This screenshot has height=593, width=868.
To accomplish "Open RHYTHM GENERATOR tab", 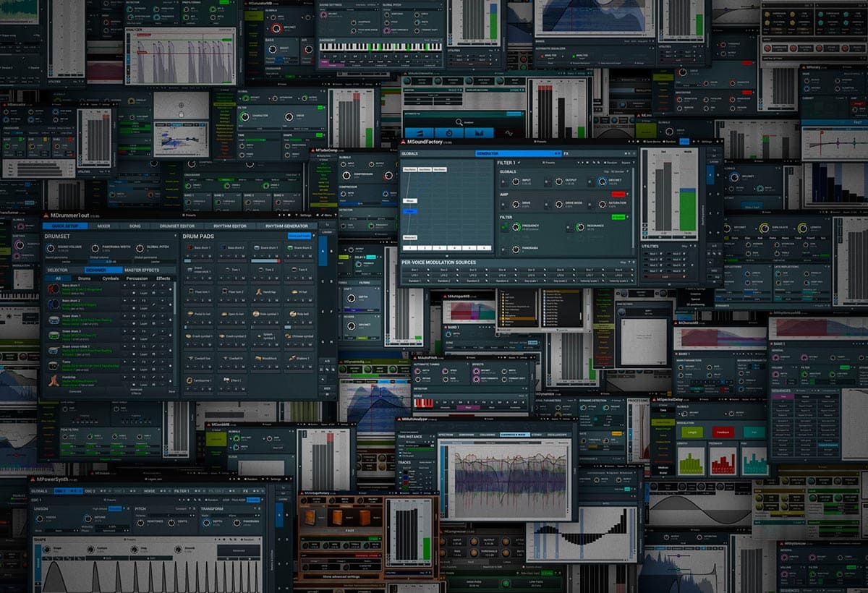I will point(286,226).
